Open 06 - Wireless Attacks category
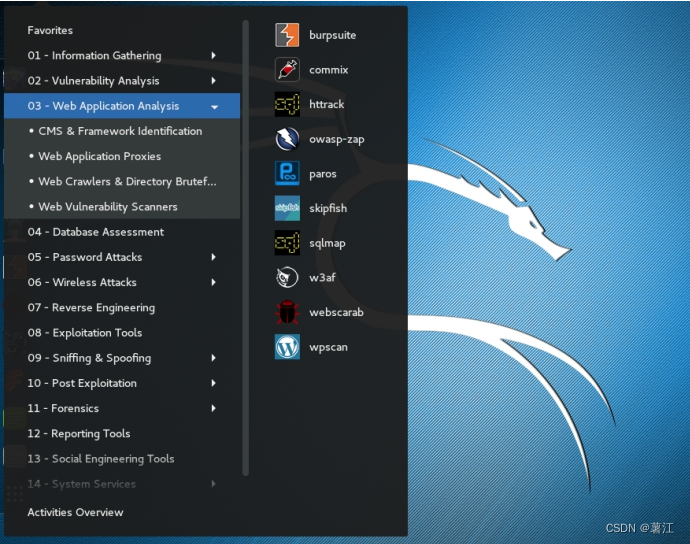The image size is (690, 544). (x=122, y=282)
